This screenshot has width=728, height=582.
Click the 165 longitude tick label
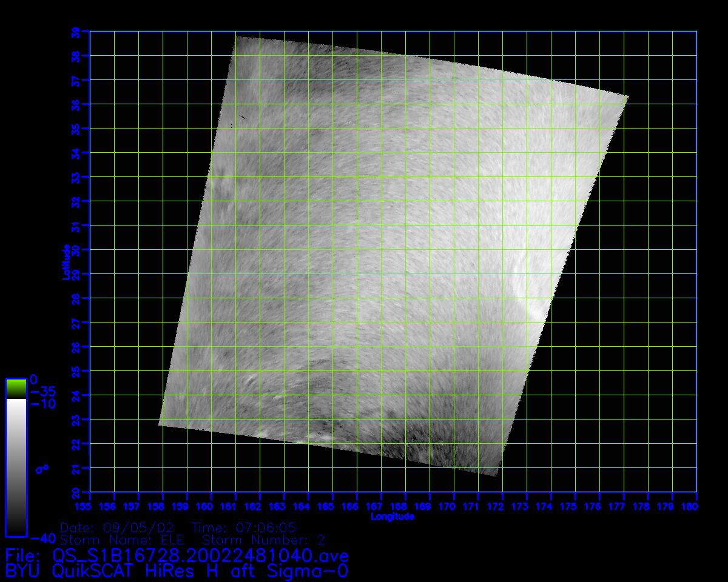click(325, 506)
